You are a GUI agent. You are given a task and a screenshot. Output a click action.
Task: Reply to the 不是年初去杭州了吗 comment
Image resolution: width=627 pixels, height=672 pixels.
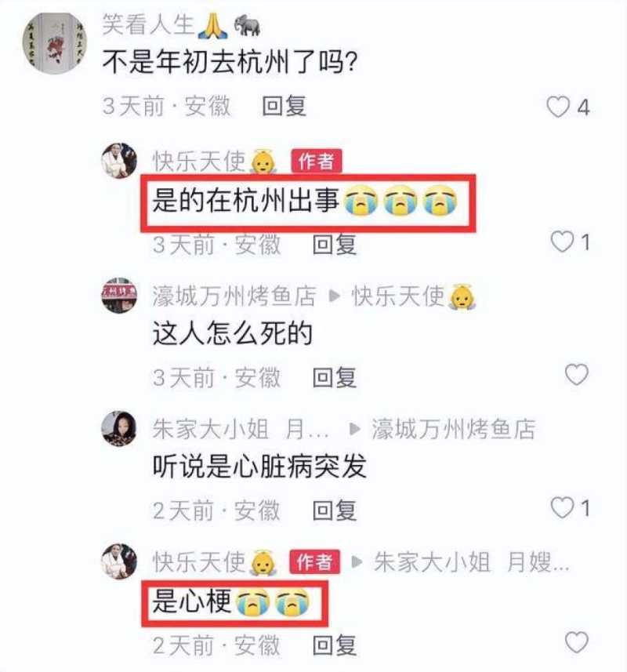284,107
